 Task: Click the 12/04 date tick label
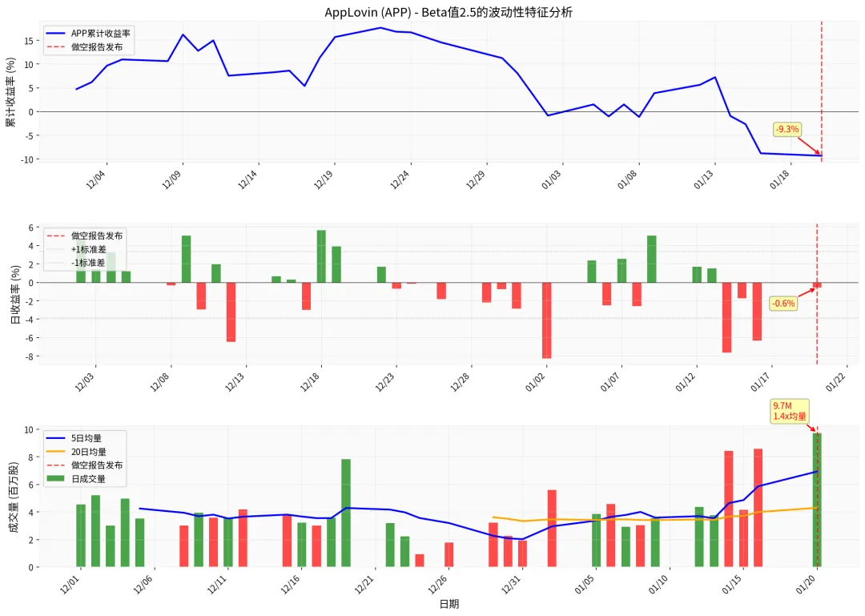(x=95, y=180)
